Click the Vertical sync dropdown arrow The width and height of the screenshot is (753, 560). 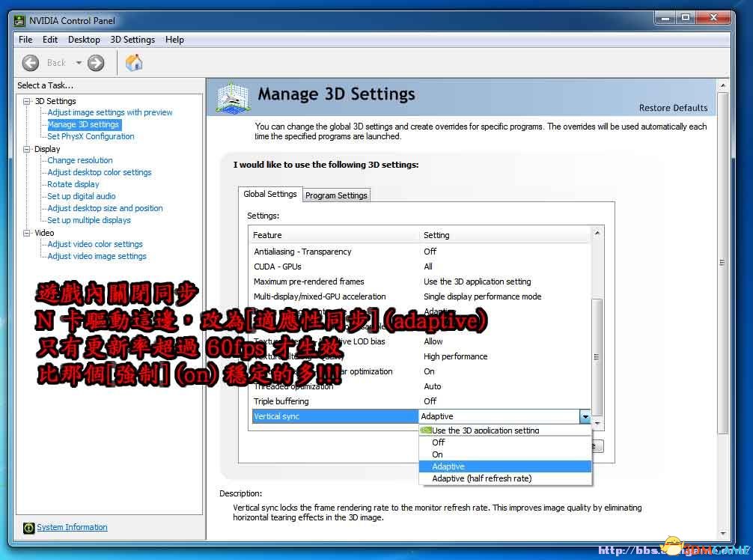585,416
